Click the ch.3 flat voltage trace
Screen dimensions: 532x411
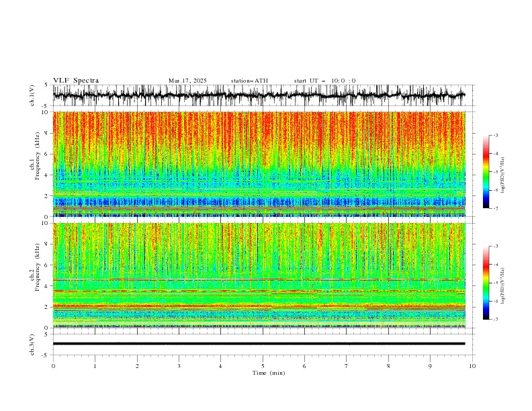[x=259, y=344]
